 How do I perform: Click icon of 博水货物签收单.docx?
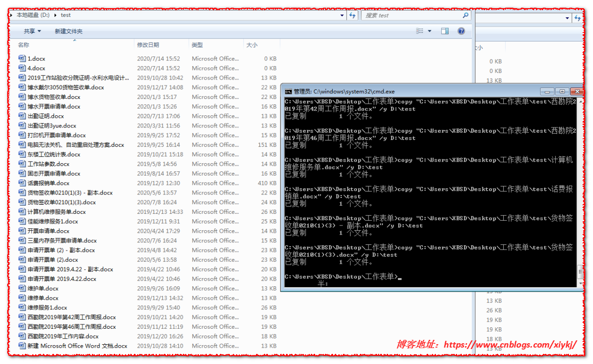click(22, 97)
